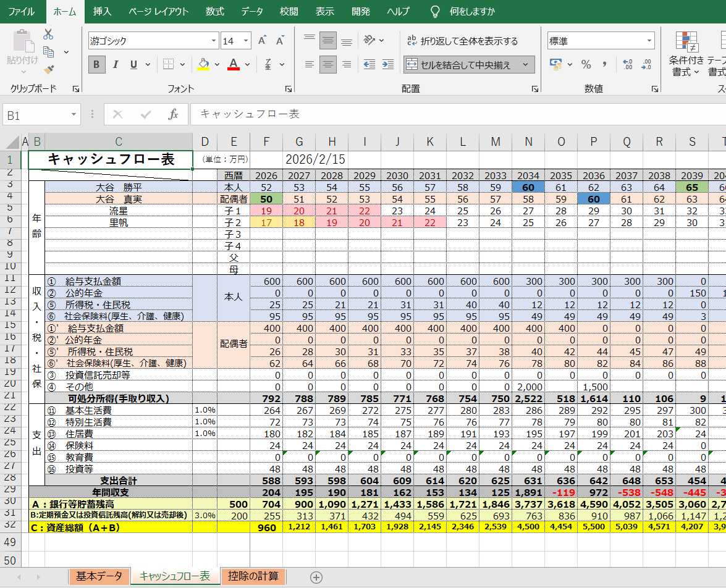Open the Name Box dropdown arrow

(x=74, y=115)
